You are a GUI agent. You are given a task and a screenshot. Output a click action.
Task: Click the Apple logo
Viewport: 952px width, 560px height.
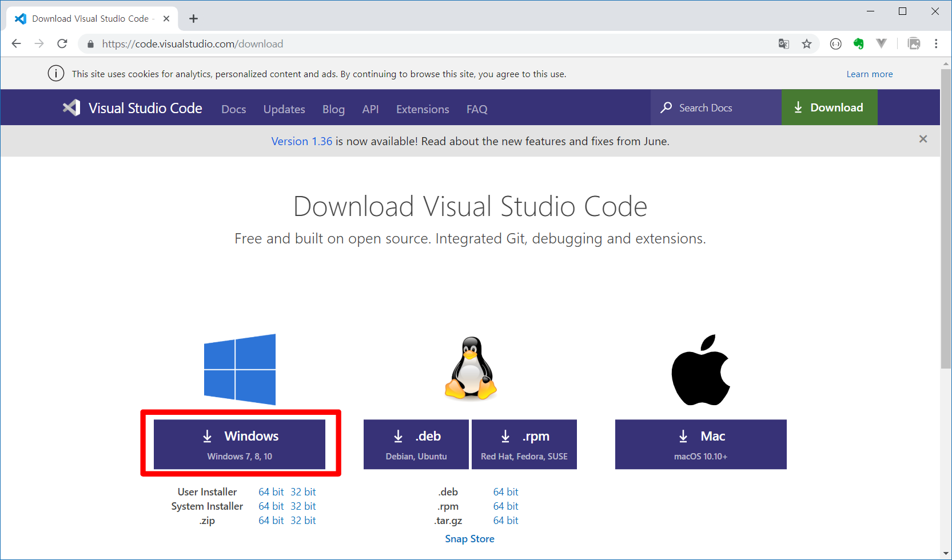pos(701,370)
